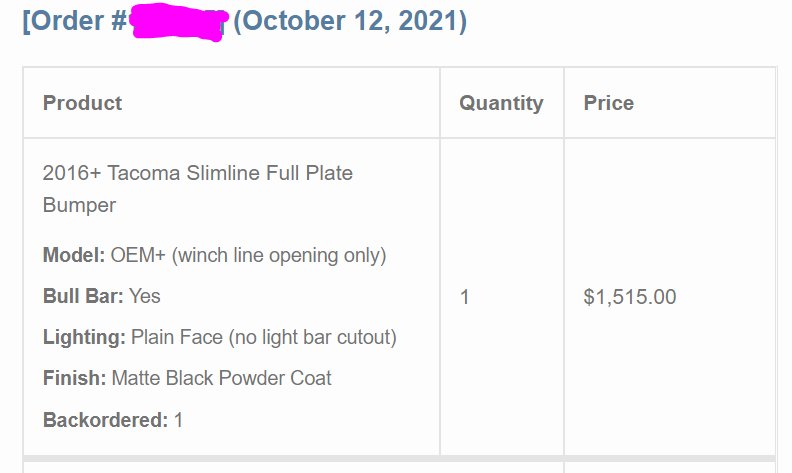This screenshot has width=792, height=473.
Task: Select the Price column header
Action: pos(609,103)
